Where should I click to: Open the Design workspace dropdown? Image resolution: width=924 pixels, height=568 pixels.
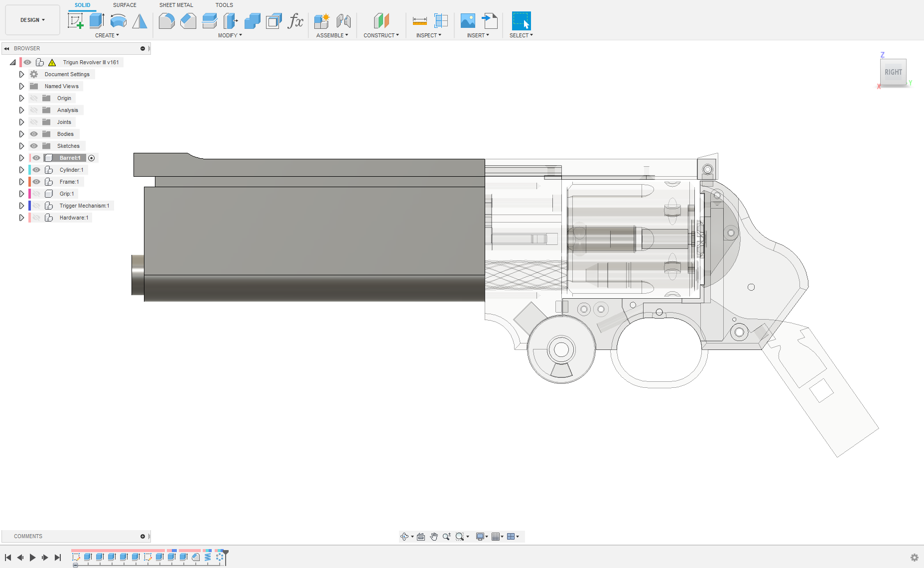pos(32,20)
